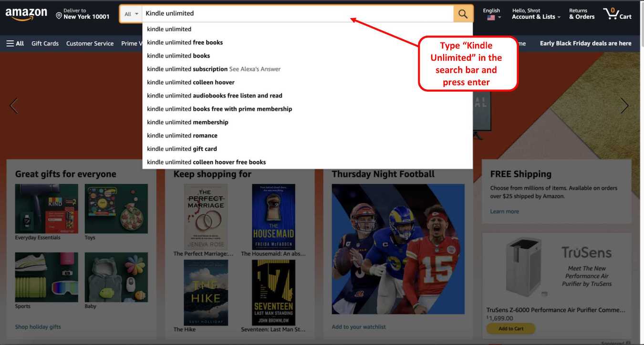
Task: Open the All search category dropdown
Action: 131,14
